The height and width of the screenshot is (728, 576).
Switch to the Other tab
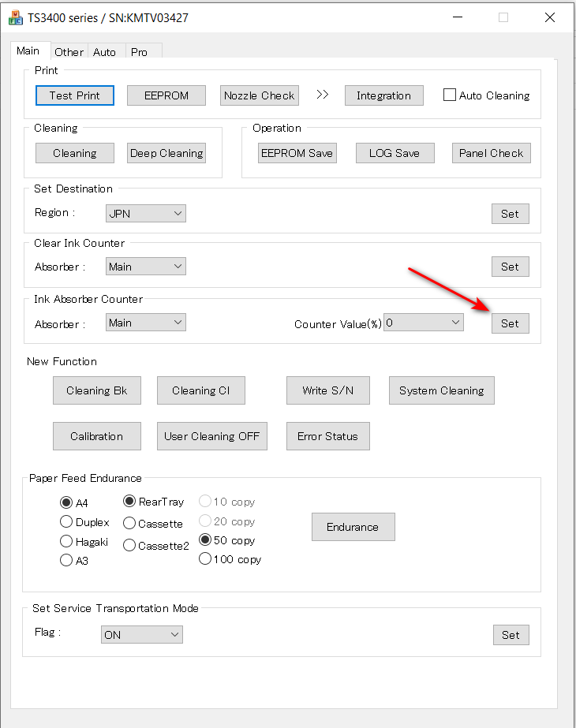coord(69,51)
